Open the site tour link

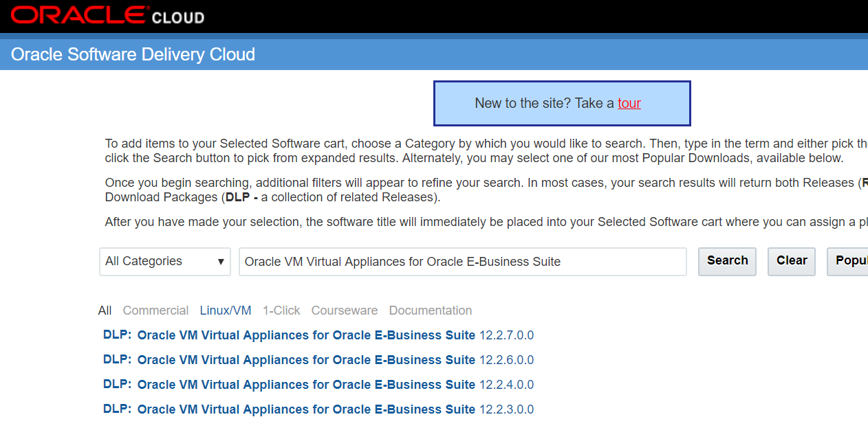pos(629,103)
